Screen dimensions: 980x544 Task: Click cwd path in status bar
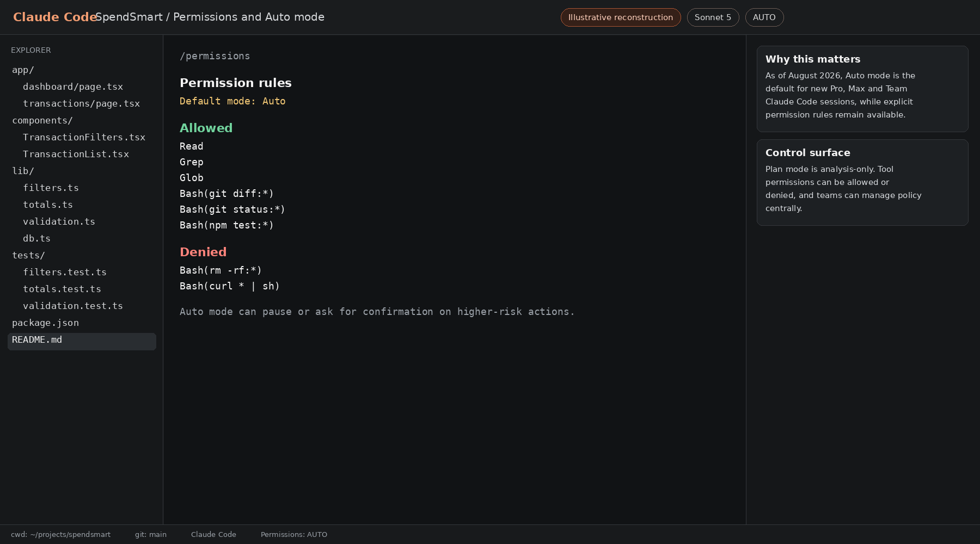(x=60, y=535)
